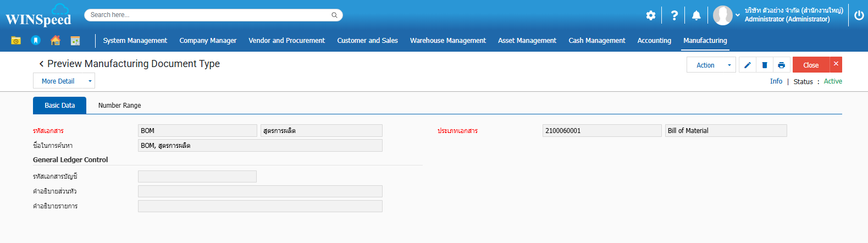This screenshot has width=868, height=243.
Task: Switch to the Number Range tab
Action: click(x=119, y=106)
